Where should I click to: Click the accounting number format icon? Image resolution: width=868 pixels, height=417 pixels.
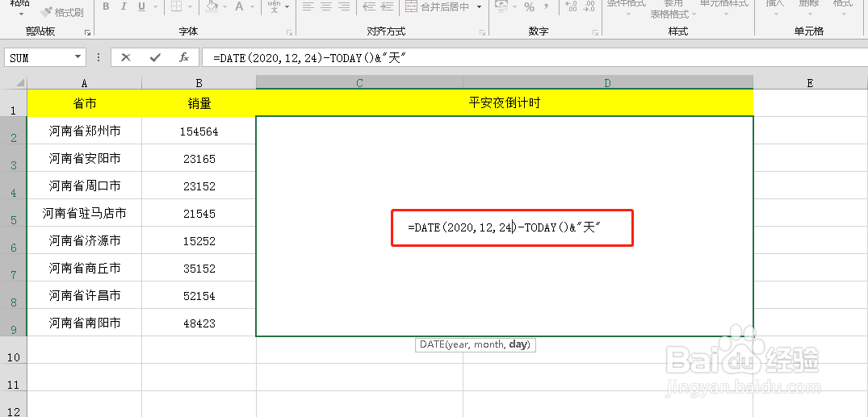pyautogui.click(x=501, y=6)
